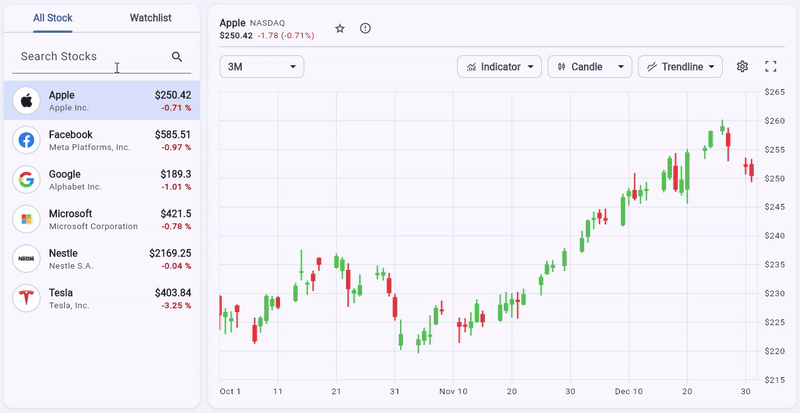This screenshot has height=413, width=800.
Task: Click the Dec 10 date axis label
Action: pyautogui.click(x=629, y=392)
